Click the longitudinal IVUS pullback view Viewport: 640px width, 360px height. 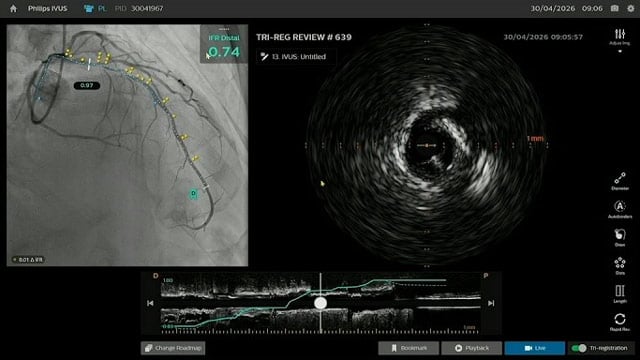pos(320,303)
